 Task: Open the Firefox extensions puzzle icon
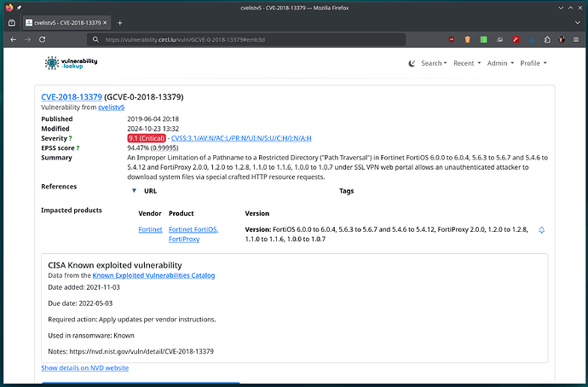(x=547, y=39)
